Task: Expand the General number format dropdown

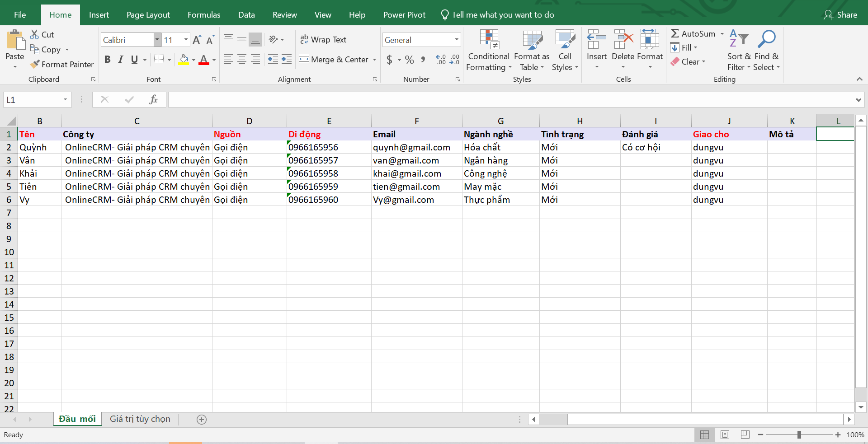Action: point(456,40)
